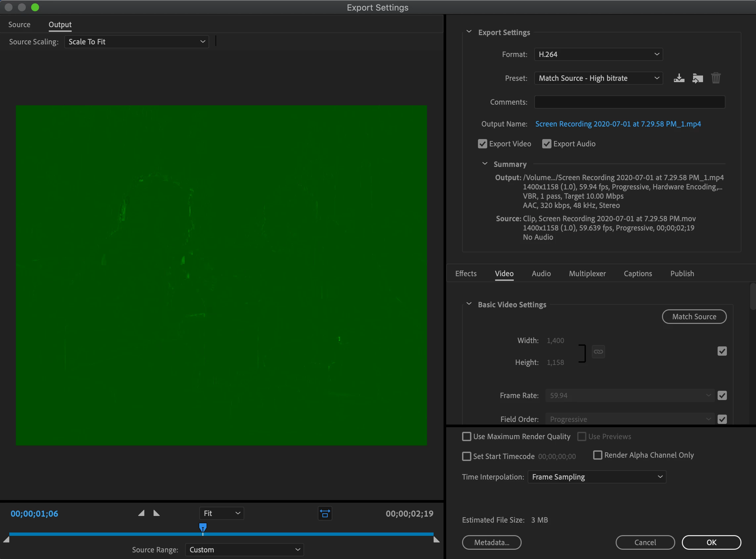Click the blue playhead on timeline
The image size is (756, 559).
pos(203,527)
